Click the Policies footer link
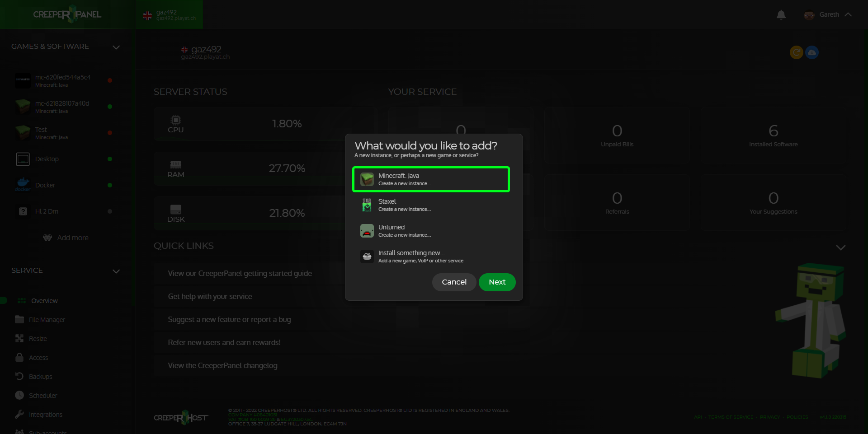 click(x=797, y=417)
